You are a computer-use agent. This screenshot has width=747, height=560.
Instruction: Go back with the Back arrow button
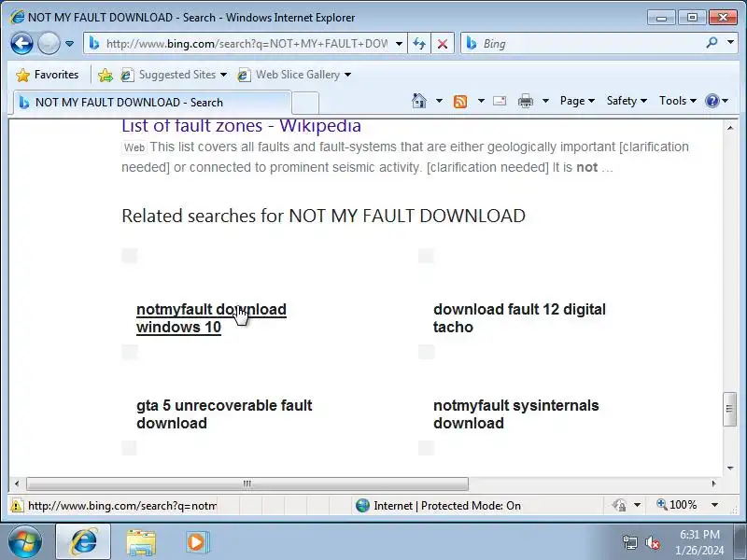[21, 44]
